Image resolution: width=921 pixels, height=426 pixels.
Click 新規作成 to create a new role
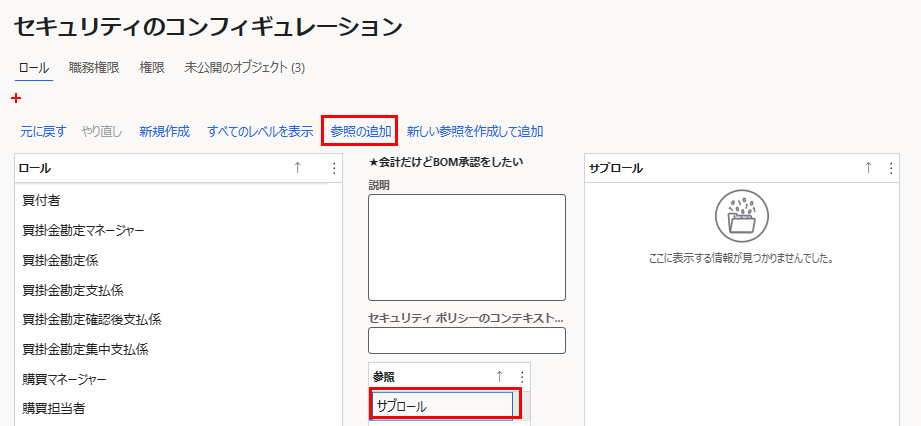coord(164,131)
